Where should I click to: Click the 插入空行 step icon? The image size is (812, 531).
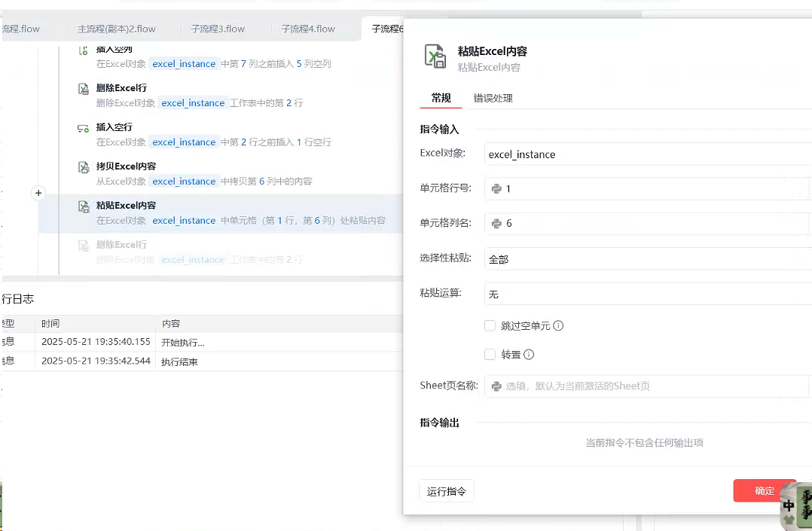84,129
